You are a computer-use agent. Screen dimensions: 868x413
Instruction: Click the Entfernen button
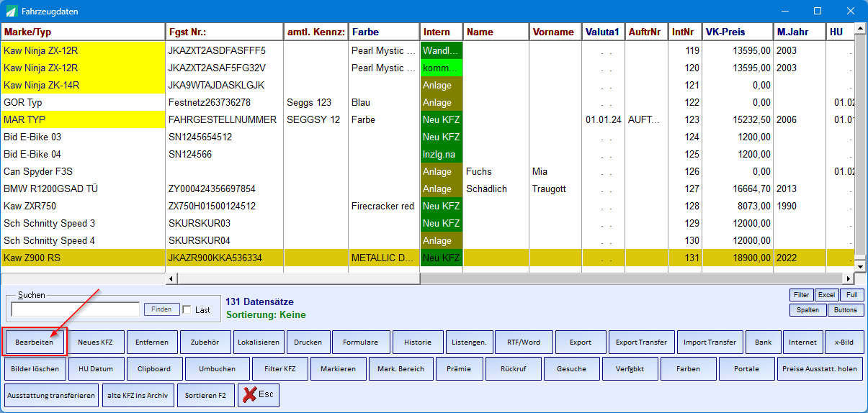(x=152, y=342)
